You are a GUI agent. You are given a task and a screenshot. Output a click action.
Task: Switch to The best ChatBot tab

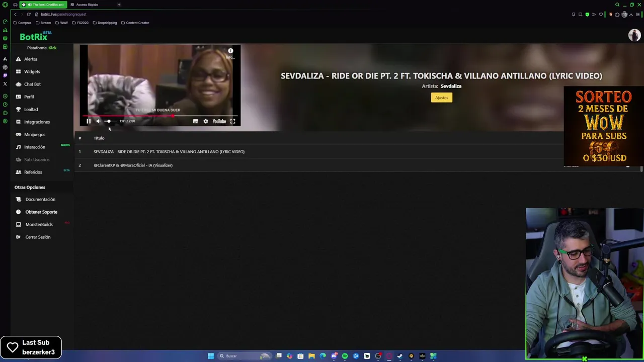pos(43,5)
